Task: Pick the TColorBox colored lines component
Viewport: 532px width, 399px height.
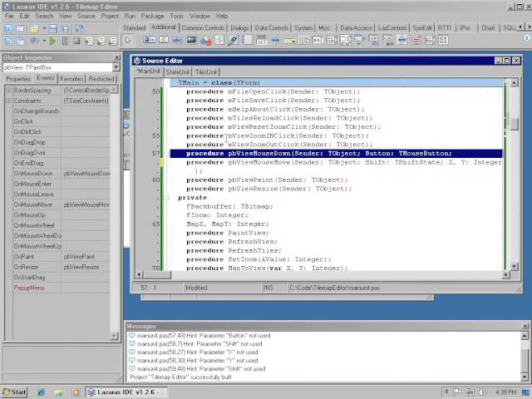Action: (x=416, y=41)
